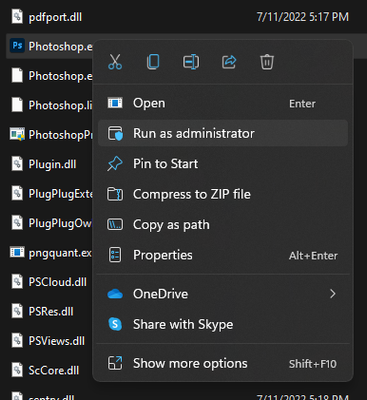Click the pngquant.exe application icon
The image size is (367, 400).
17,252
